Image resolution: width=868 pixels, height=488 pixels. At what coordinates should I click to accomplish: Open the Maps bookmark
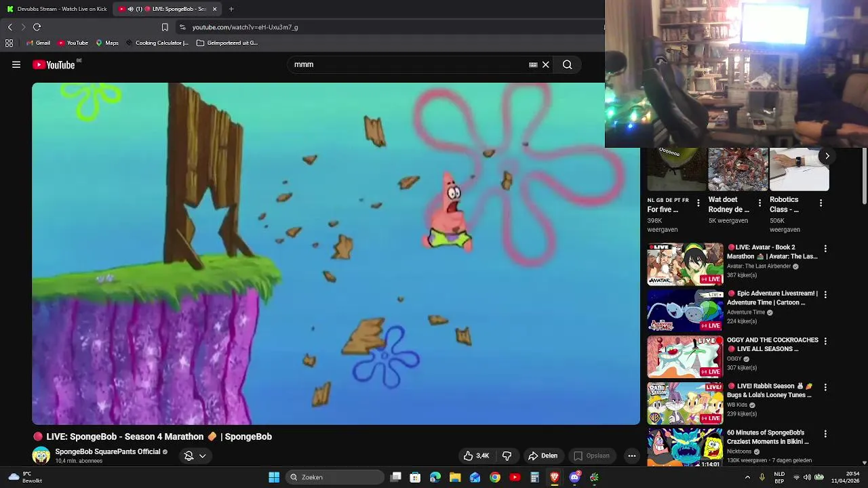click(x=107, y=43)
